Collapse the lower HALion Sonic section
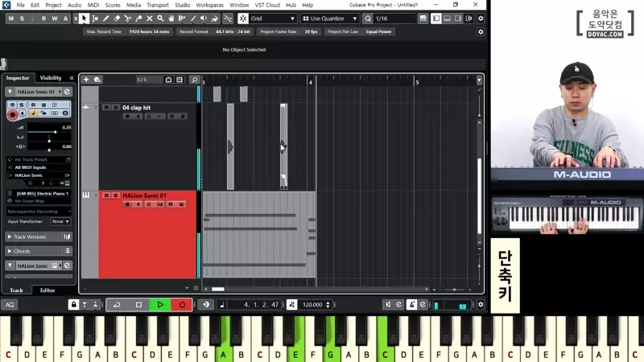 [10, 266]
